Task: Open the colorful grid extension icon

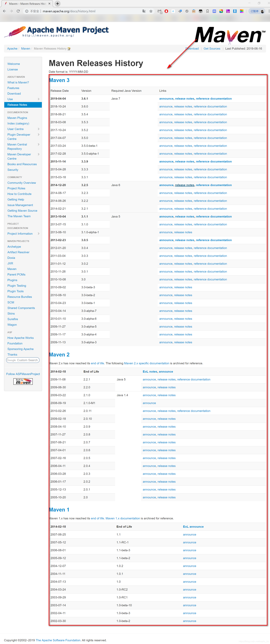Action: tap(242, 11)
